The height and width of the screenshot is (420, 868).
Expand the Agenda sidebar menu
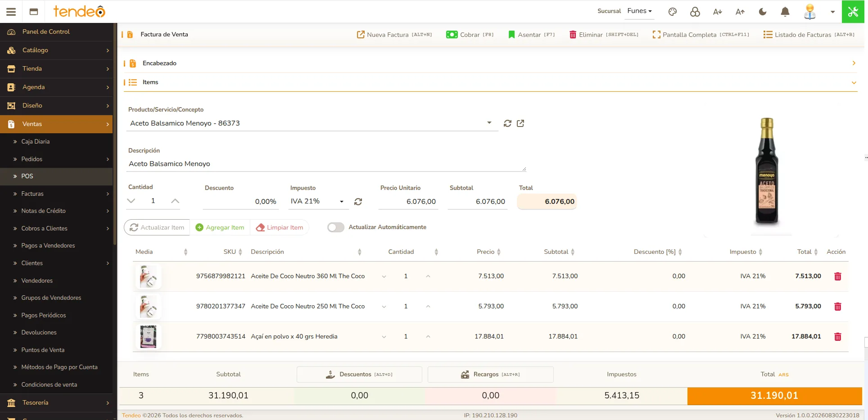[x=56, y=87]
